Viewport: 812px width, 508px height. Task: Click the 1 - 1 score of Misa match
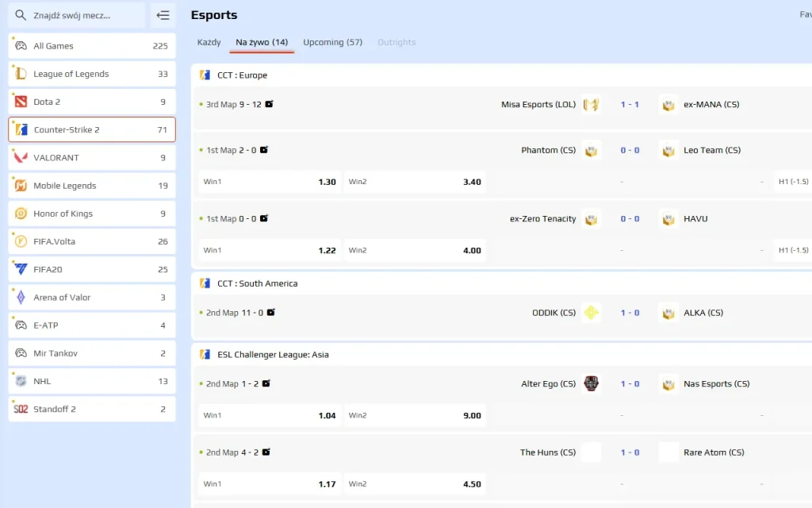coord(630,104)
